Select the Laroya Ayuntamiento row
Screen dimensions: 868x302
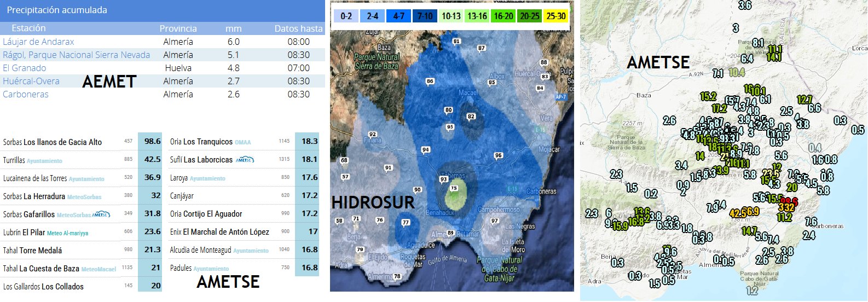[x=244, y=177]
